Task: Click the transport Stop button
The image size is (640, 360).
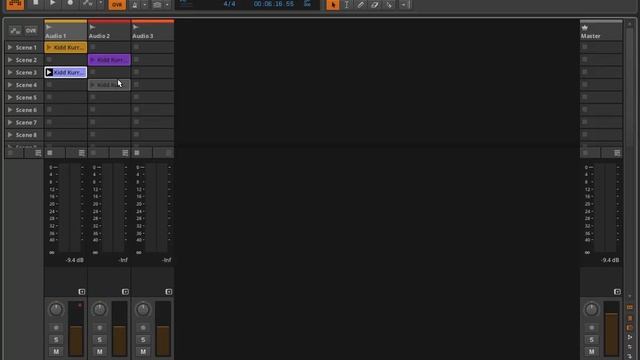Action: (x=36, y=3)
